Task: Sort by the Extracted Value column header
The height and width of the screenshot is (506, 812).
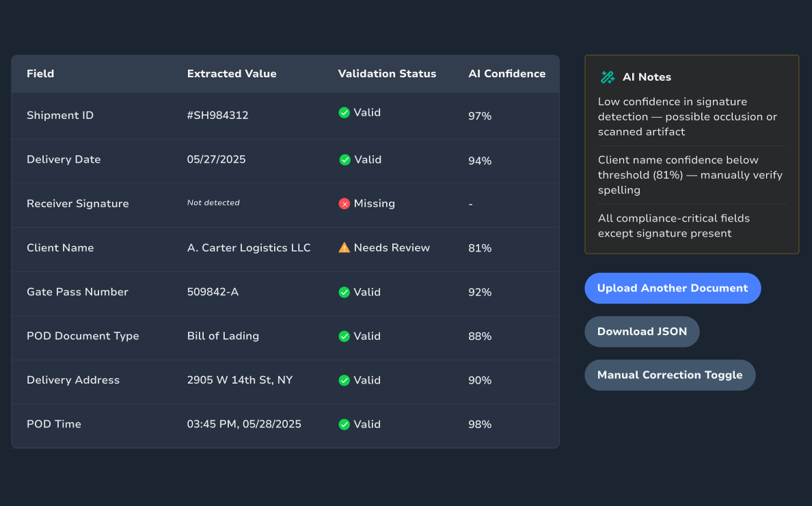Action: click(232, 74)
